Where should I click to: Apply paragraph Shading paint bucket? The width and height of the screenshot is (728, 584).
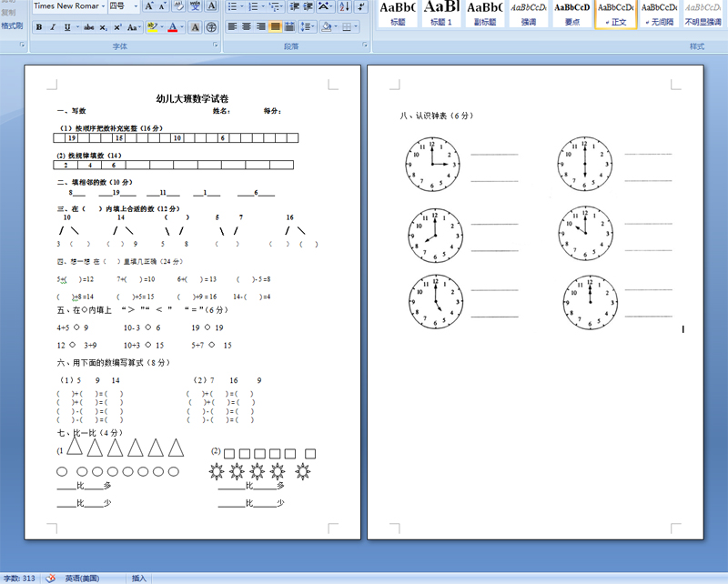[x=327, y=27]
